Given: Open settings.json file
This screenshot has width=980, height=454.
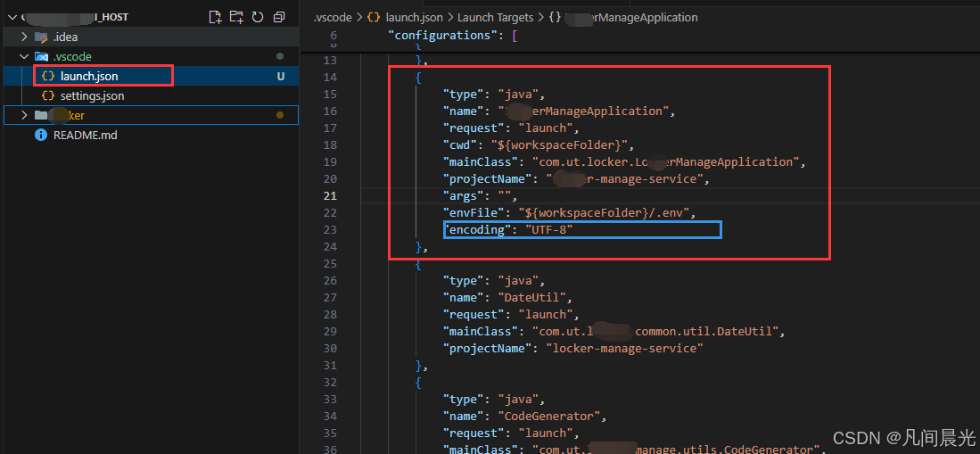Looking at the screenshot, I should [92, 95].
